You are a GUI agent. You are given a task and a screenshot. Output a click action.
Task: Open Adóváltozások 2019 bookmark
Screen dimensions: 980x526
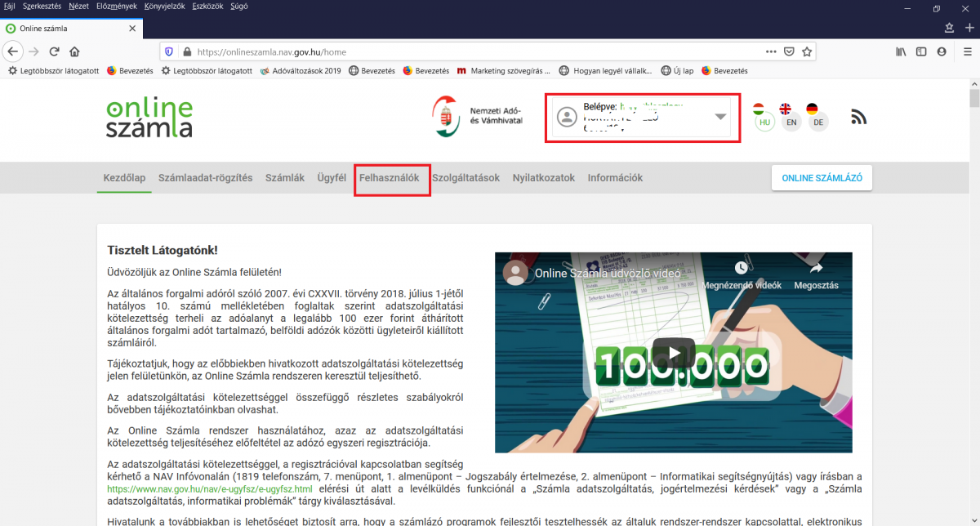pyautogui.click(x=301, y=71)
